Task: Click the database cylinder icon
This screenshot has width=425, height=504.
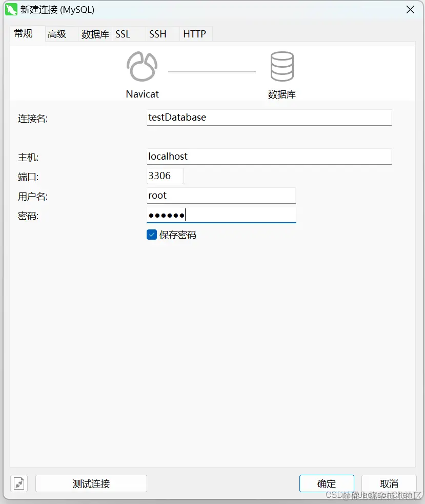Action: tap(282, 66)
